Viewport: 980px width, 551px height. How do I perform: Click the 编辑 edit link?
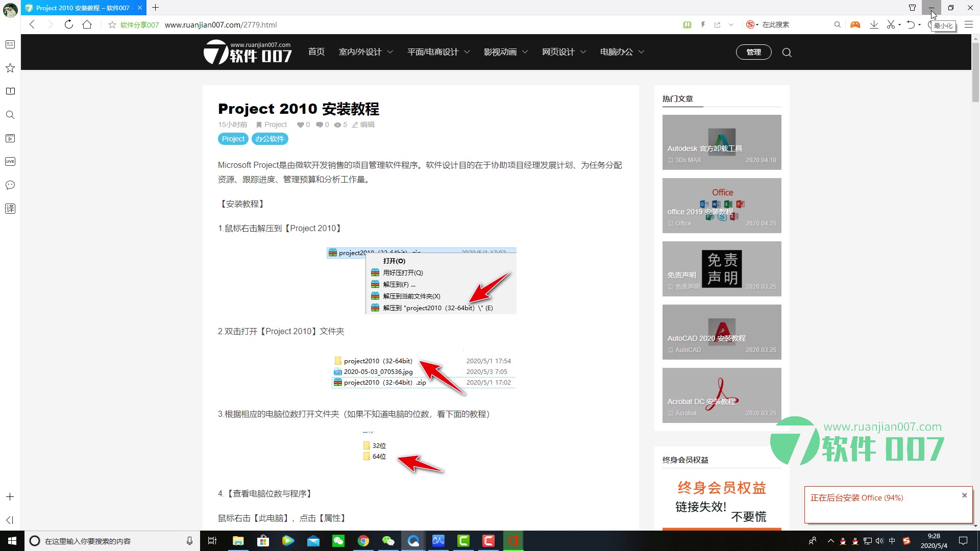pos(363,124)
